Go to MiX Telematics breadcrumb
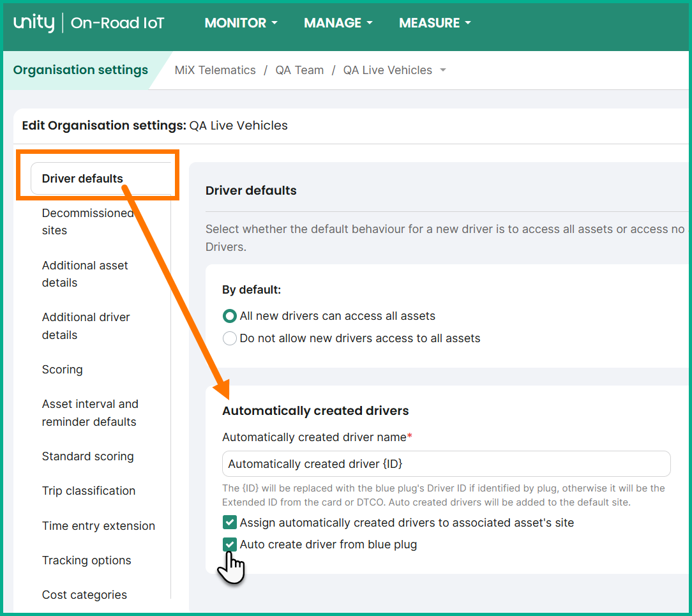Viewport: 692px width, 616px height. (x=215, y=70)
